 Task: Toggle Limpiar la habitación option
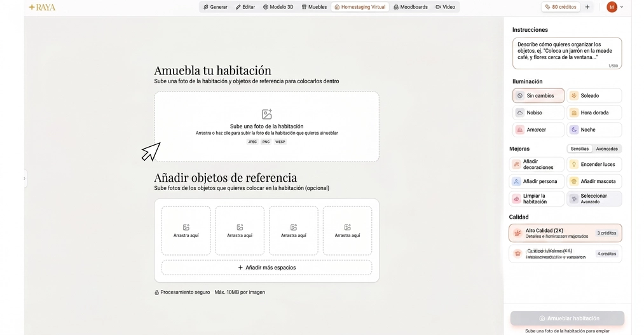(x=537, y=199)
